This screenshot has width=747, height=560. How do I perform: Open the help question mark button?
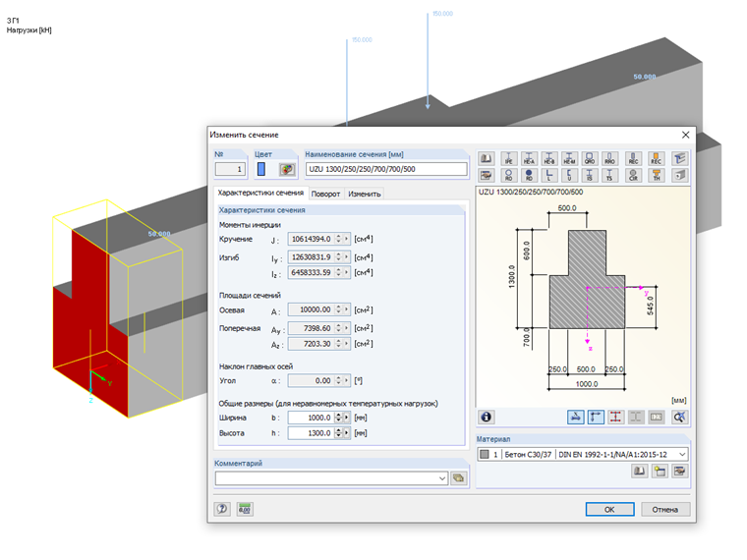[222, 509]
